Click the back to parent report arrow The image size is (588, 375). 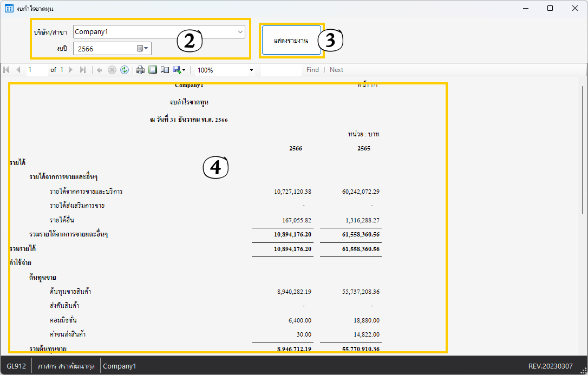100,70
